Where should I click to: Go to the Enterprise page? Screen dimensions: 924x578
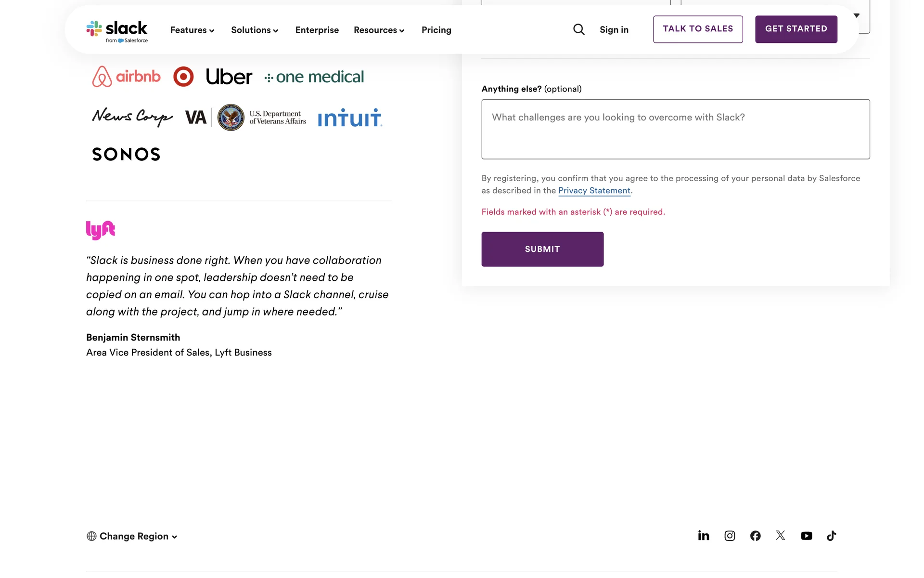coord(317,30)
